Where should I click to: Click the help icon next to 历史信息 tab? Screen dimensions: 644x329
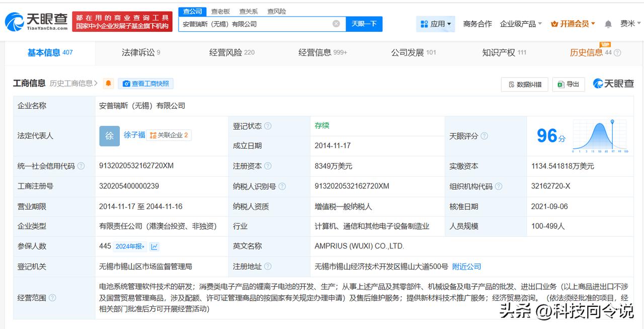click(617, 53)
